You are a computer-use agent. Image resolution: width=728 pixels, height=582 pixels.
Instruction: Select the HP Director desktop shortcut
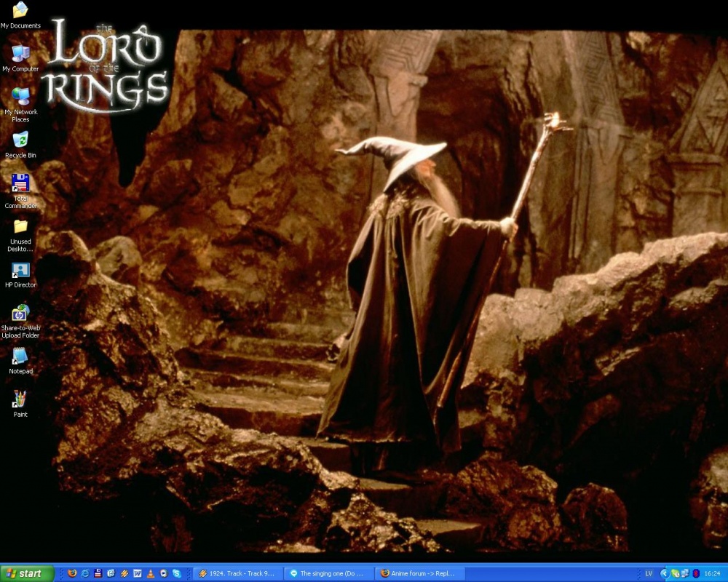pyautogui.click(x=20, y=275)
